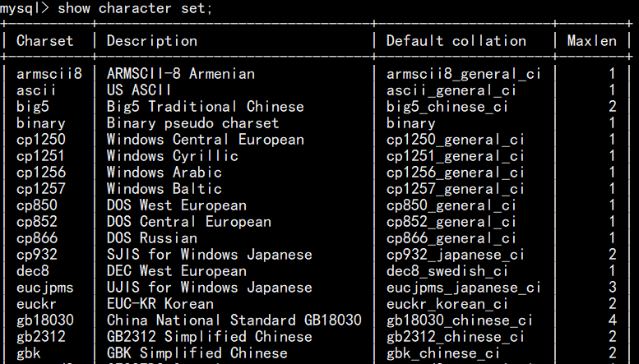Screen dimensions: 639x364
Task: Click eucjpms_japanese_ci collation cell
Action: (464, 288)
